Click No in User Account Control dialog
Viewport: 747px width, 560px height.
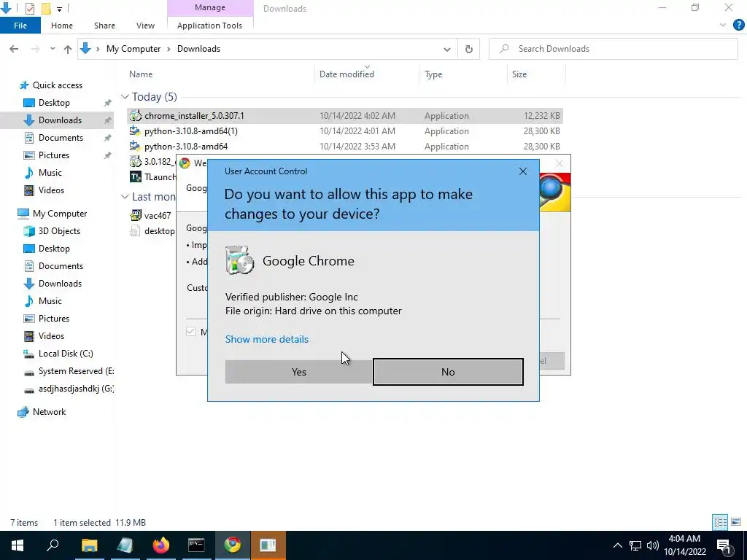448,372
